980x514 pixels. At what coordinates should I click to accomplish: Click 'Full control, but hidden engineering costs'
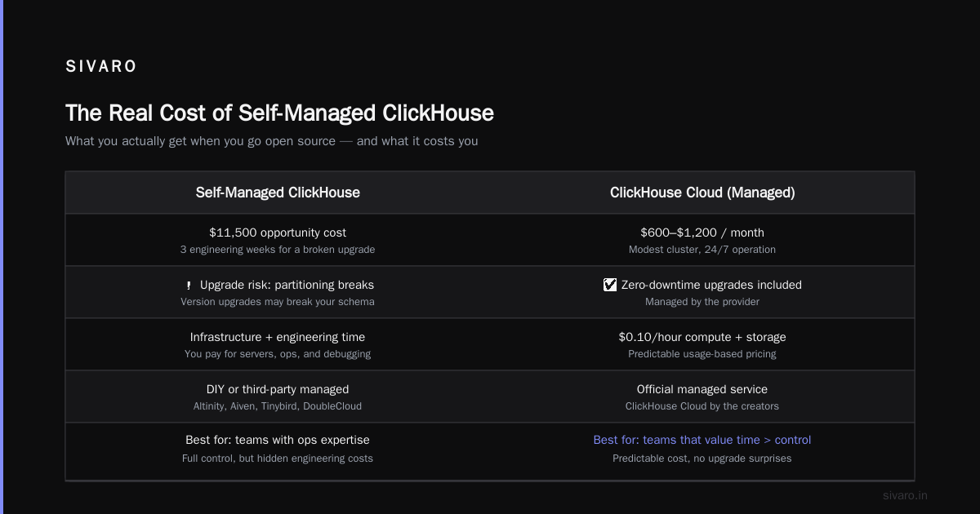(278, 459)
